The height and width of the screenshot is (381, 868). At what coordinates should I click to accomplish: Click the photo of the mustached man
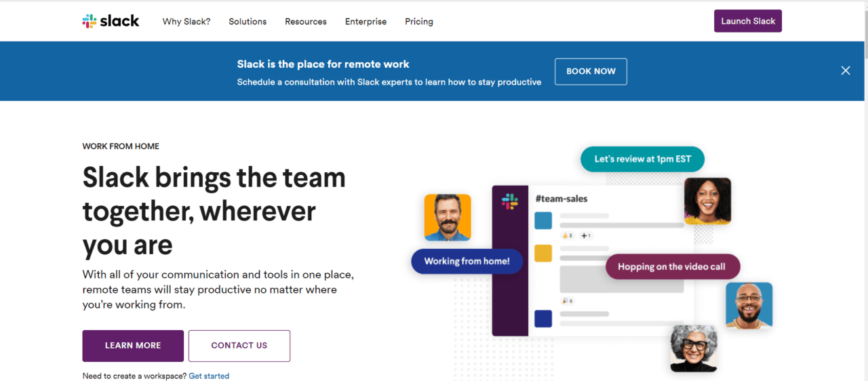448,218
